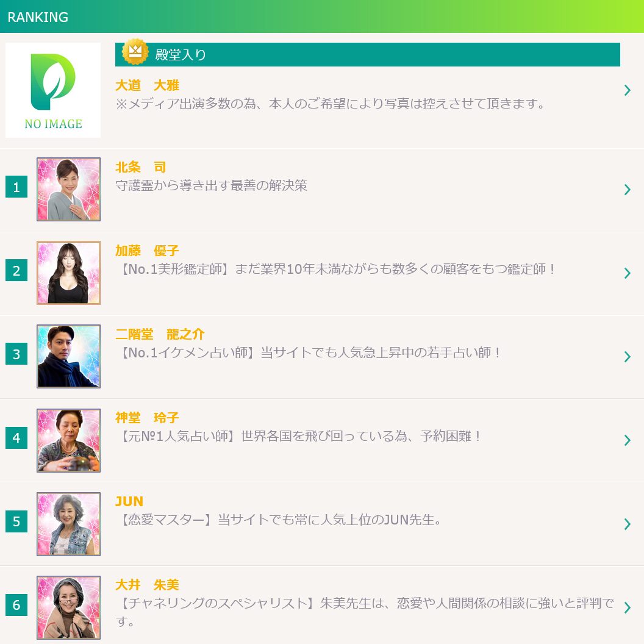This screenshot has height=644, width=644.
Task: Open the 神堂 玲子 name link
Action: (147, 418)
